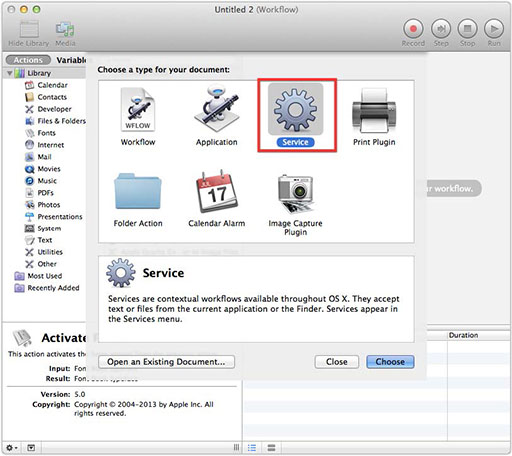Screen dimensions: 512x456
Task: Confirm with the Choose button
Action: click(390, 362)
